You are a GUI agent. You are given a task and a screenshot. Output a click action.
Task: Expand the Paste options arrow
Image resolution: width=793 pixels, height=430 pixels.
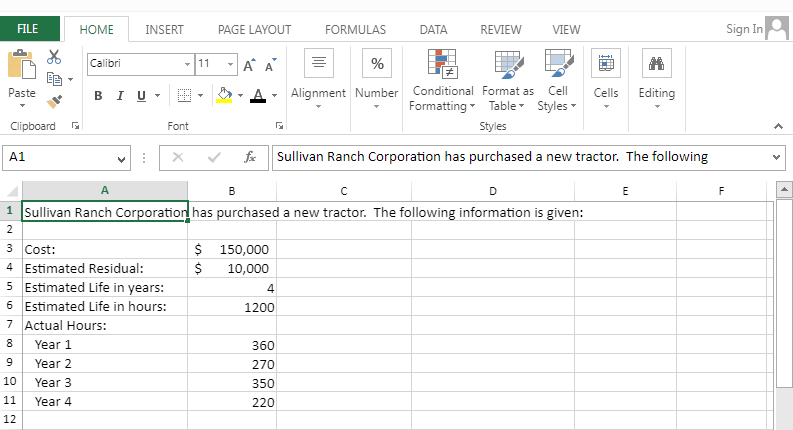coord(22,106)
